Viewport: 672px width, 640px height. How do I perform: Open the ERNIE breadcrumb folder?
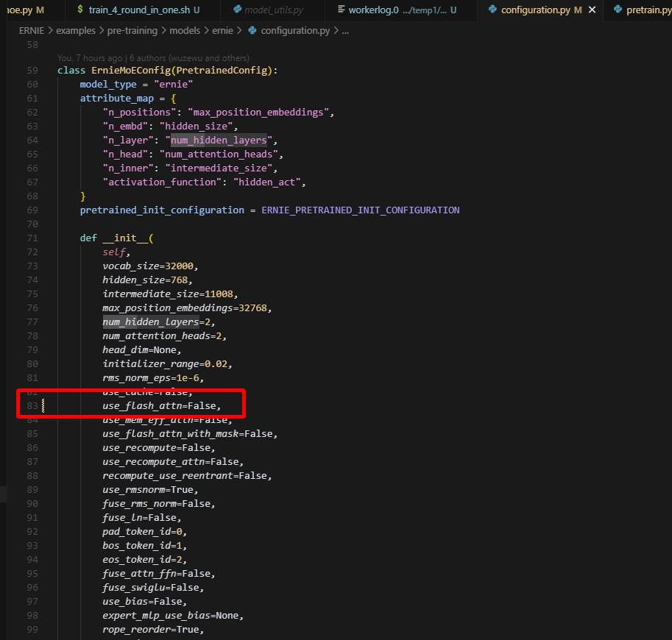(x=32, y=30)
